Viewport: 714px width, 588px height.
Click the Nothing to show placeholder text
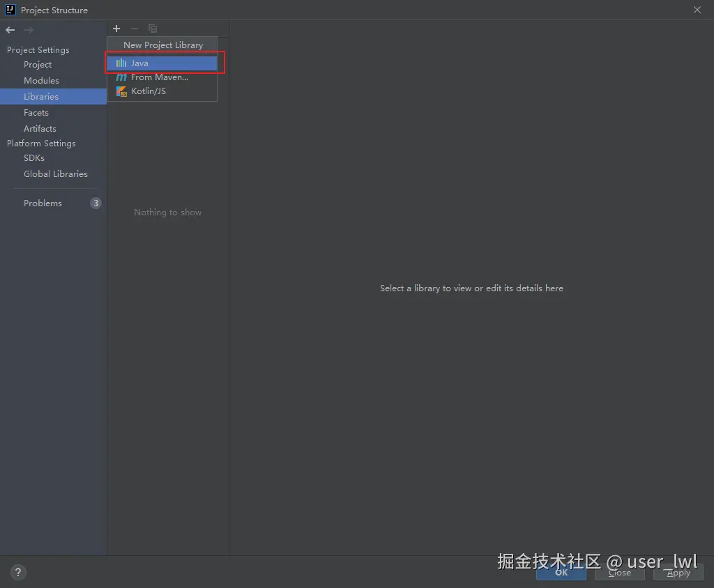point(167,212)
